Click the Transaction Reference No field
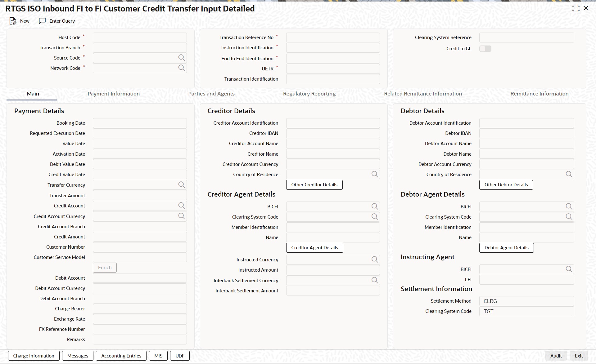This screenshot has height=364, width=596. coord(333,38)
